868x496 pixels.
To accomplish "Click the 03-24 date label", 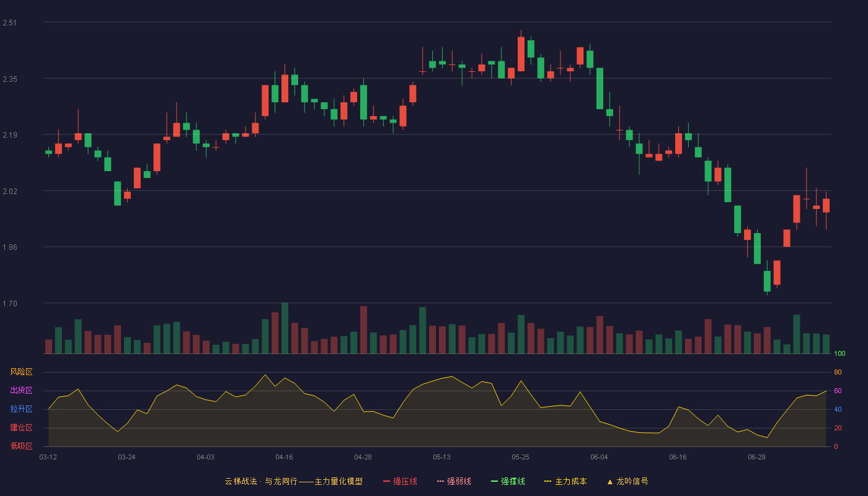I will (126, 457).
